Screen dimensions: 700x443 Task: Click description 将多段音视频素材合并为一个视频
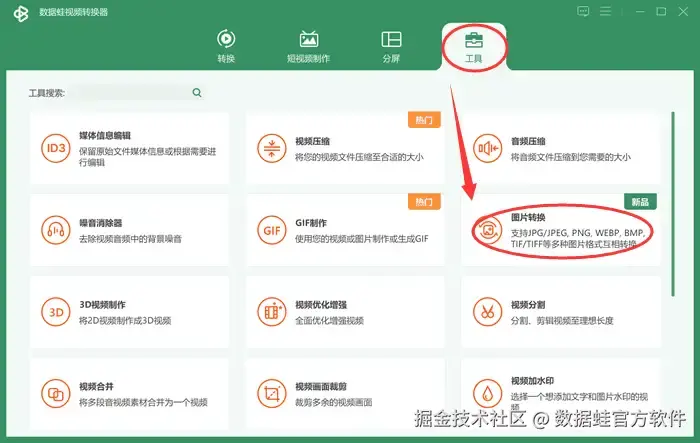143,402
